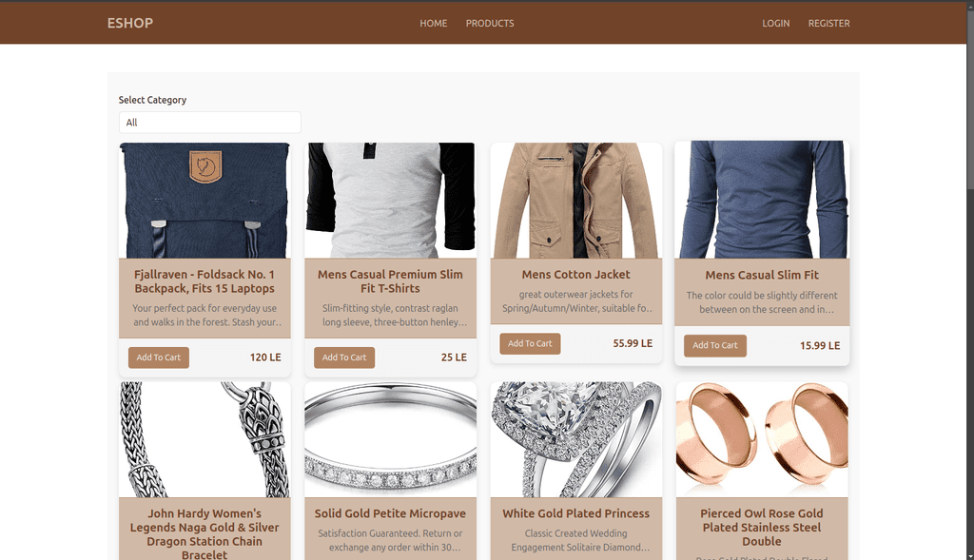The image size is (974, 560).
Task: Add the Mens Cotton Jacket to cart
Action: (530, 343)
